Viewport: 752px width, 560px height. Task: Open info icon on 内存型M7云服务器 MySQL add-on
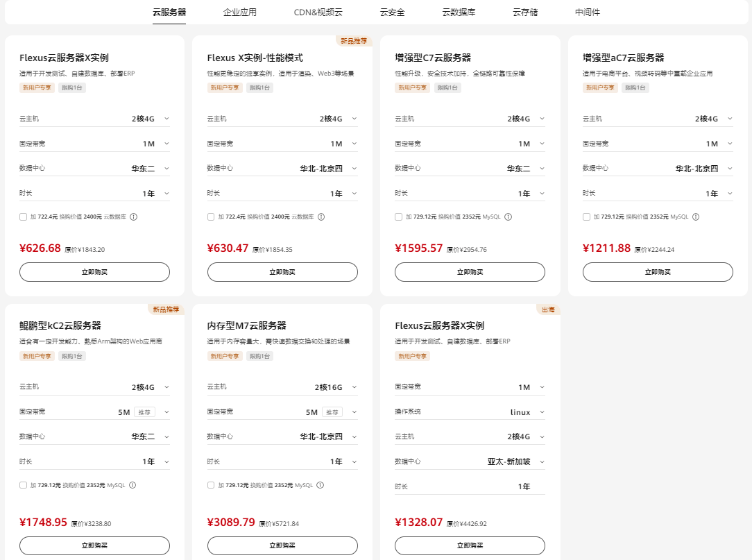pyautogui.click(x=321, y=485)
